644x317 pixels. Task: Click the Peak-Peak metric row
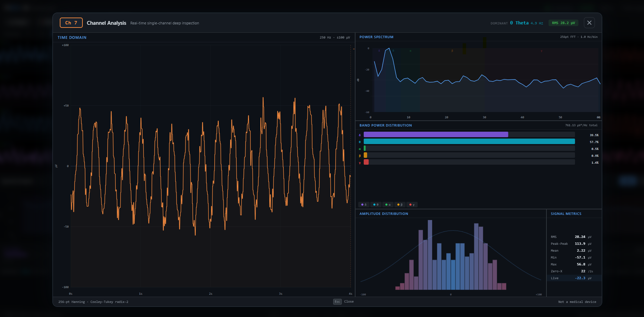click(571, 244)
